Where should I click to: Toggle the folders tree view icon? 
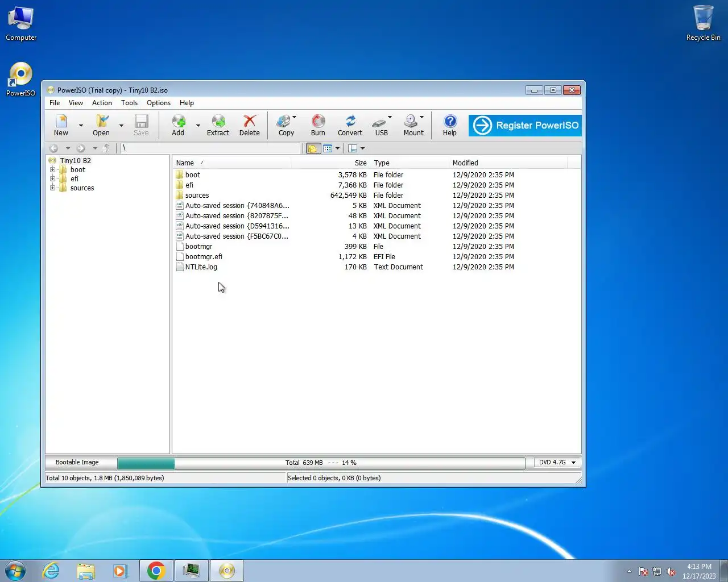click(313, 148)
